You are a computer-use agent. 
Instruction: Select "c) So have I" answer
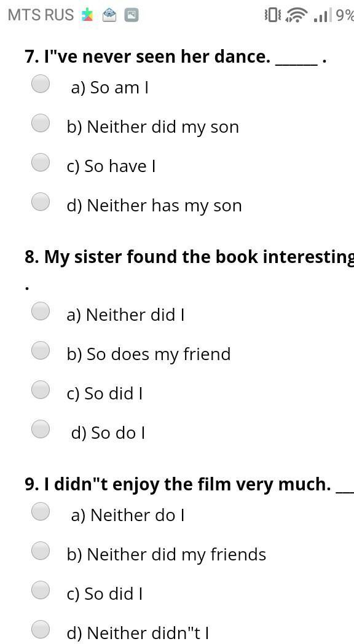click(x=41, y=162)
